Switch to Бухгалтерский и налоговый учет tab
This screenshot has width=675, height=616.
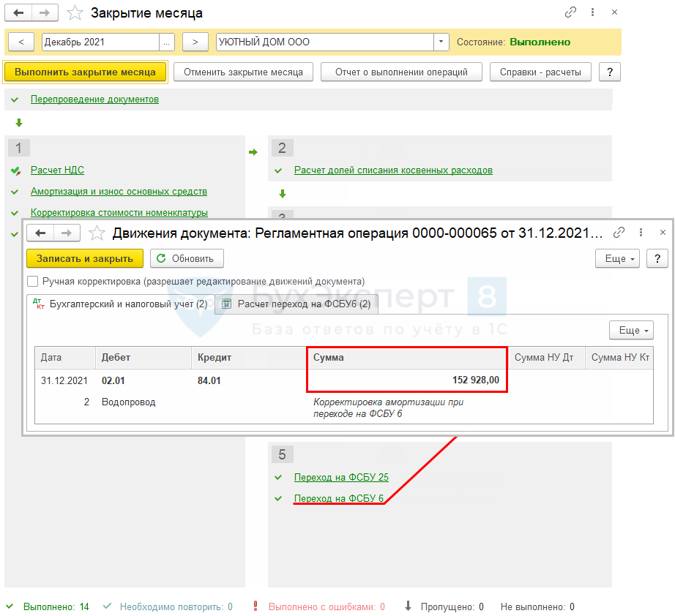[x=121, y=304]
